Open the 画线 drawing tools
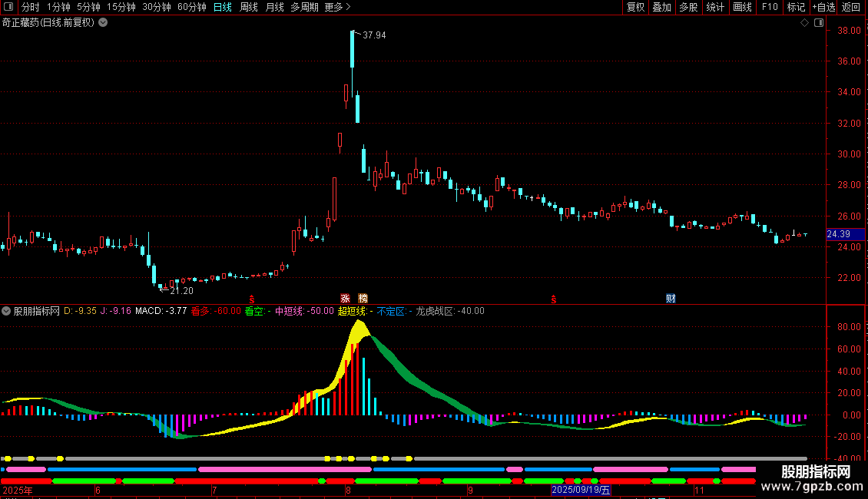The image size is (868, 499). point(742,7)
